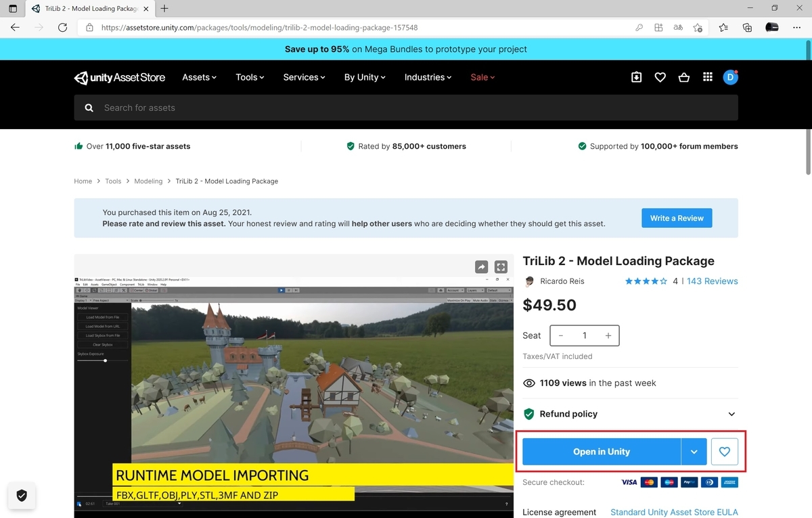The height and width of the screenshot is (518, 812).
Task: Expand the Services menu
Action: 304,77
